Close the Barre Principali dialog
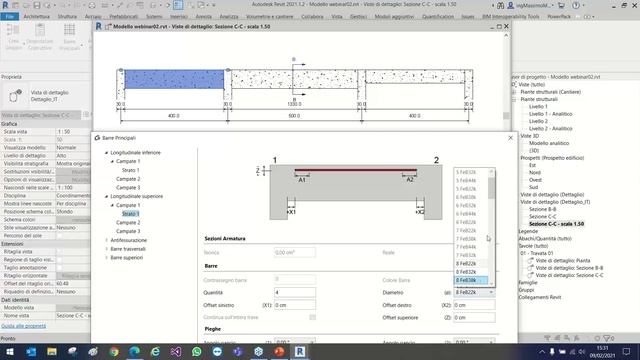This screenshot has width=640, height=360. pos(510,138)
